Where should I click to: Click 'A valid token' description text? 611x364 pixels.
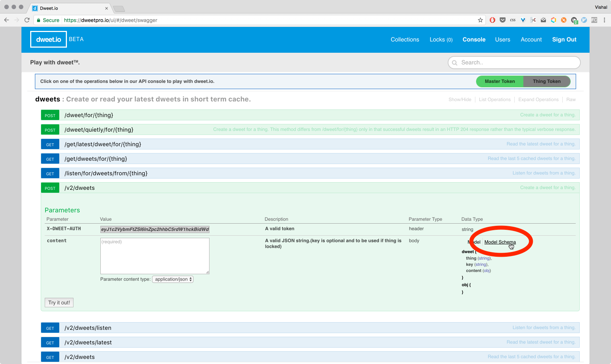[x=280, y=229]
